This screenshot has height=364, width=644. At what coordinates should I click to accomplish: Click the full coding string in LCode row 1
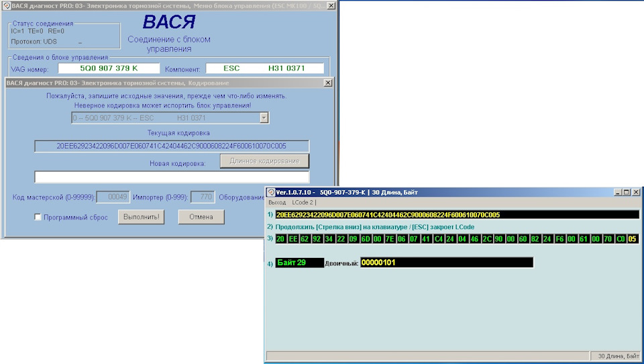click(x=457, y=215)
